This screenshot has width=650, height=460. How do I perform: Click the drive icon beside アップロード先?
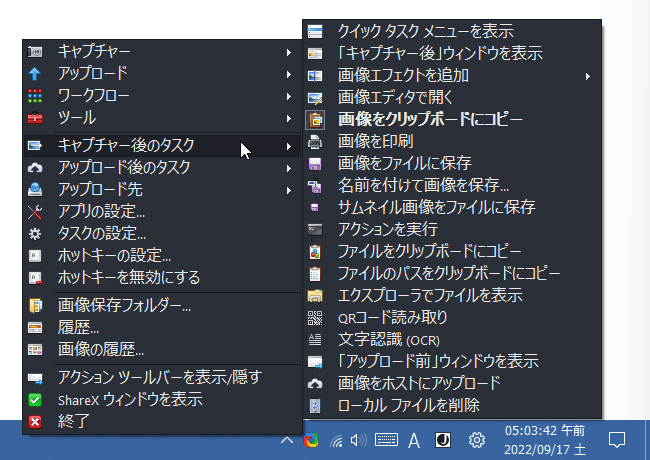pyautogui.click(x=35, y=189)
